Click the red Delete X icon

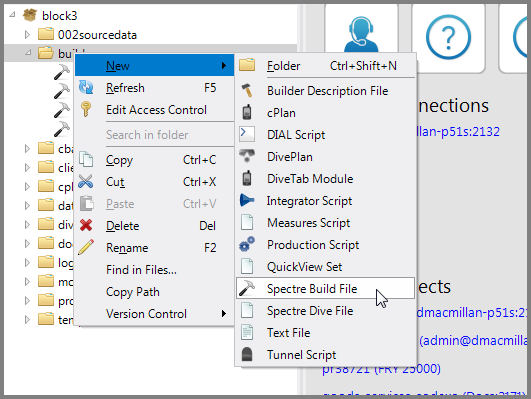[86, 225]
